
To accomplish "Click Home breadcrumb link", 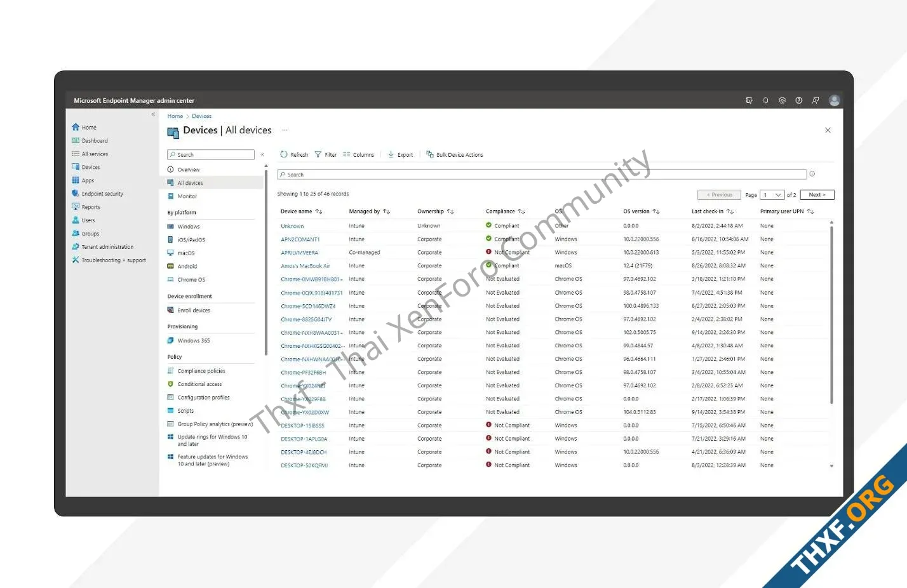I will [x=175, y=116].
